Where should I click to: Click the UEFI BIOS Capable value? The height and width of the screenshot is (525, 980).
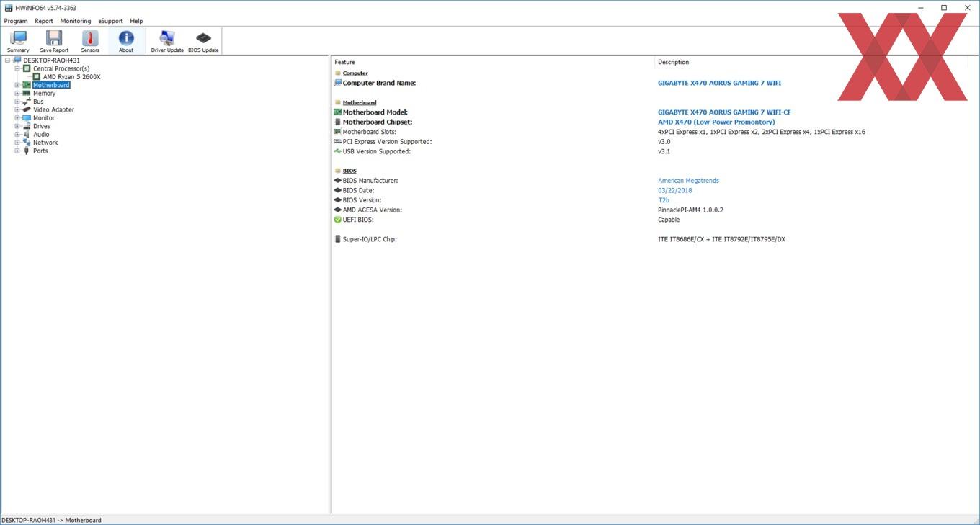[669, 220]
